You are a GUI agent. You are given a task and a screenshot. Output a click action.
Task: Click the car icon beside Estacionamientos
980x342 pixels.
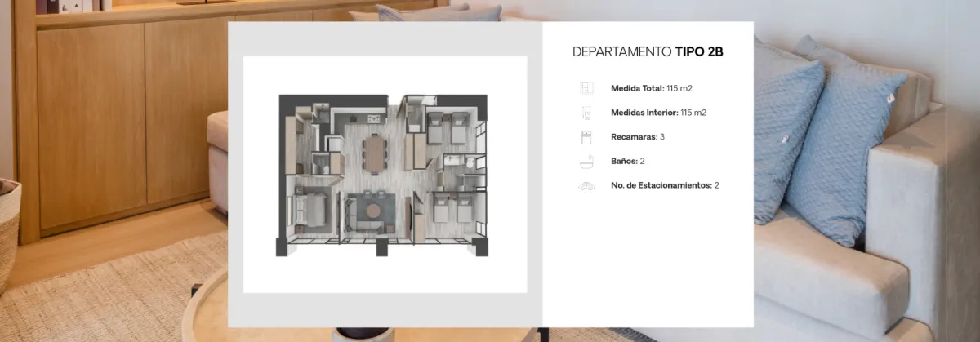click(x=586, y=186)
